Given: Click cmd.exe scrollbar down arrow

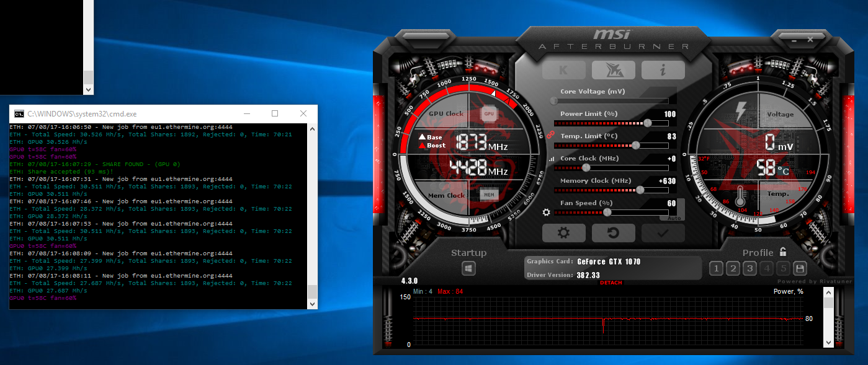Looking at the screenshot, I should pos(312,304).
